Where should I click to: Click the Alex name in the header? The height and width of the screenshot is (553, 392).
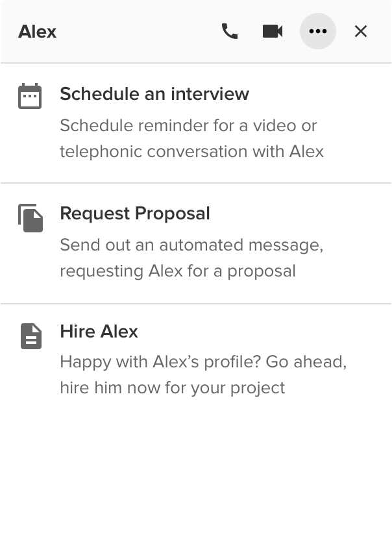tap(38, 31)
